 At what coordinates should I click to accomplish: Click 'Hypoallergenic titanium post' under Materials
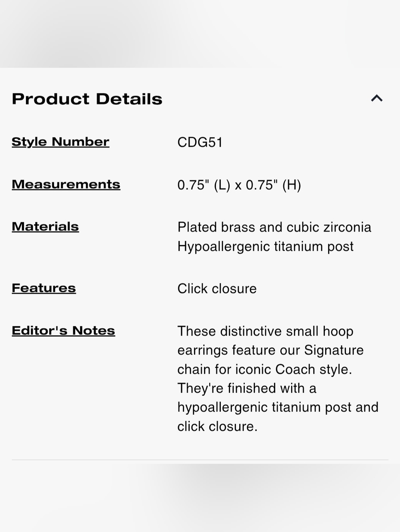(x=266, y=246)
